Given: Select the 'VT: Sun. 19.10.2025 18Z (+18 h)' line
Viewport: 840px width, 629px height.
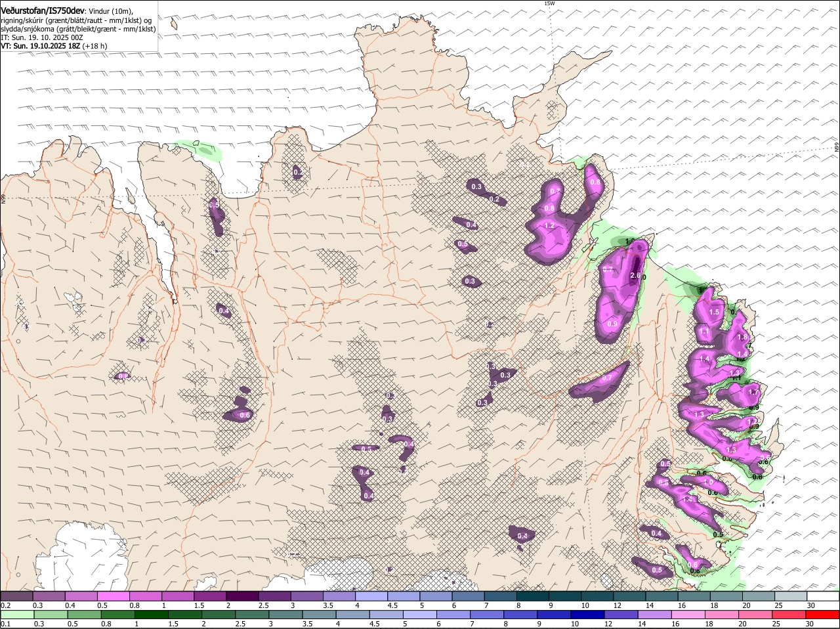Looking at the screenshot, I should click(54, 46).
